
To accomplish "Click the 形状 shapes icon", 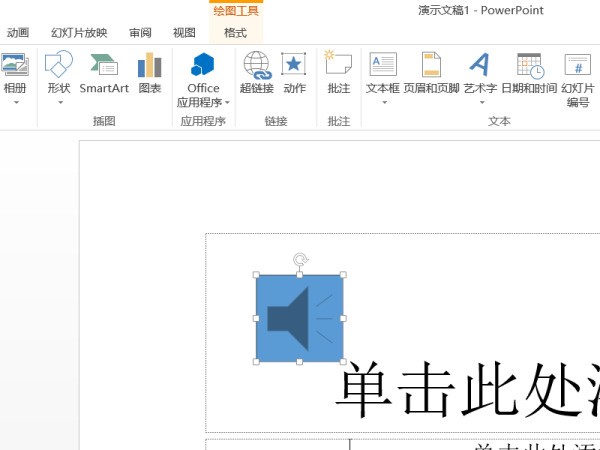I will click(x=59, y=64).
